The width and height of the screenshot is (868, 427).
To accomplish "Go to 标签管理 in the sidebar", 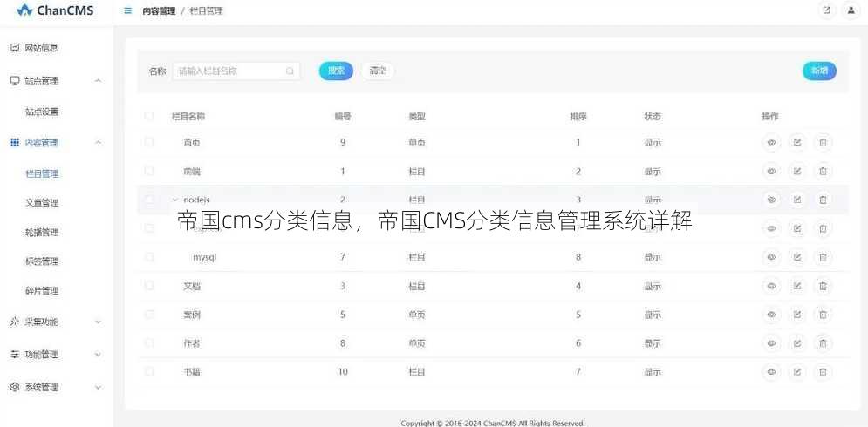I will [42, 261].
